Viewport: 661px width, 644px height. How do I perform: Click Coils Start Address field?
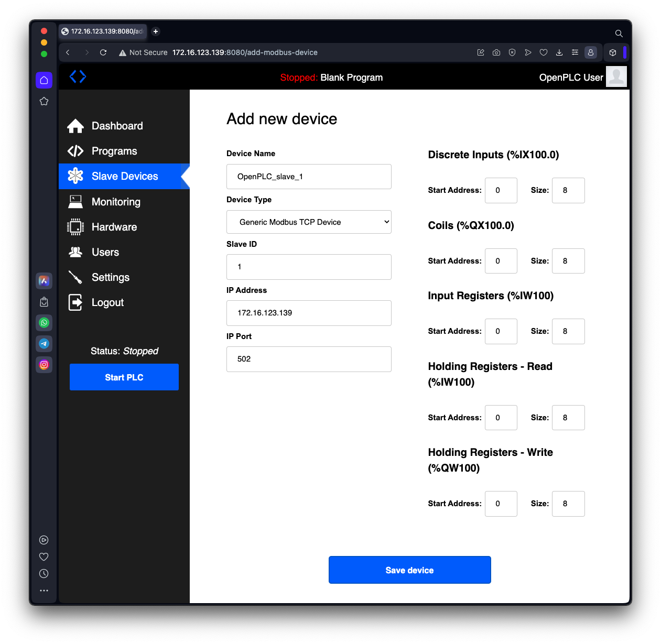pyautogui.click(x=501, y=261)
